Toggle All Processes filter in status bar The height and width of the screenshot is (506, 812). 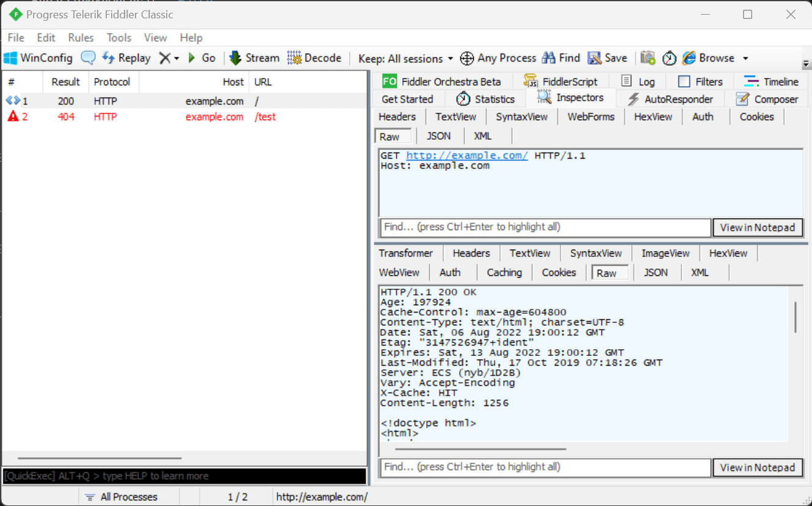pyautogui.click(x=121, y=497)
